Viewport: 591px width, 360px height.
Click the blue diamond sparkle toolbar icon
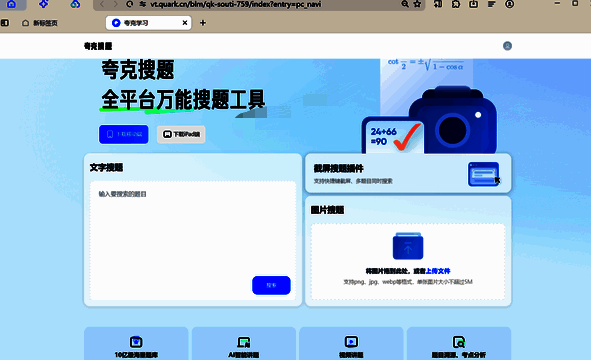43,4
